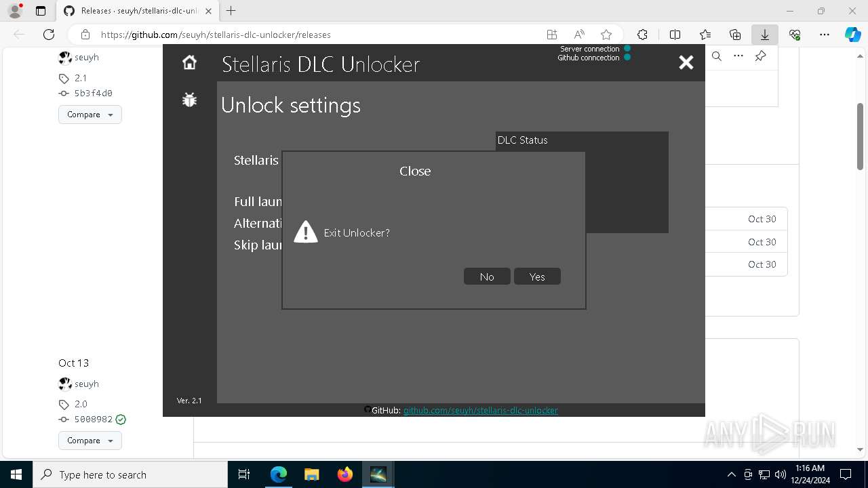
Task: Open the Copilot icon
Action: [x=852, y=35]
